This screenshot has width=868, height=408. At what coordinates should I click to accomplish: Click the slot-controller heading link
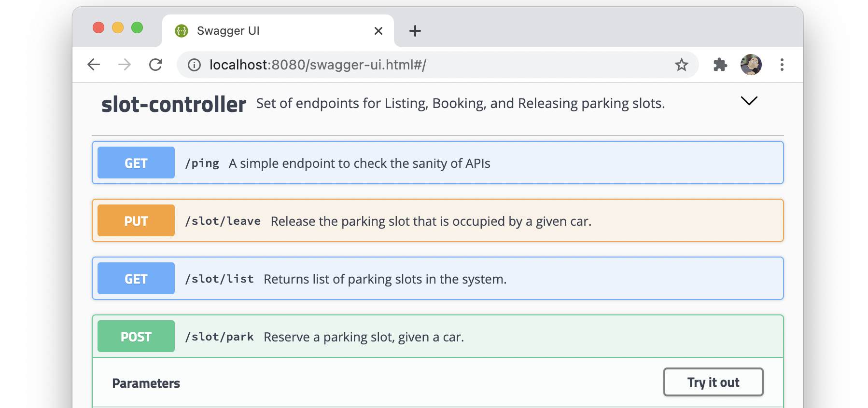pos(174,104)
